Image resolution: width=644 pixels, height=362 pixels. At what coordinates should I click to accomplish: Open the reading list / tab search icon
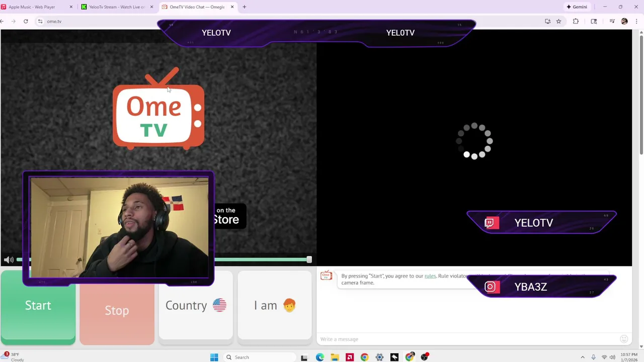pyautogui.click(x=594, y=21)
